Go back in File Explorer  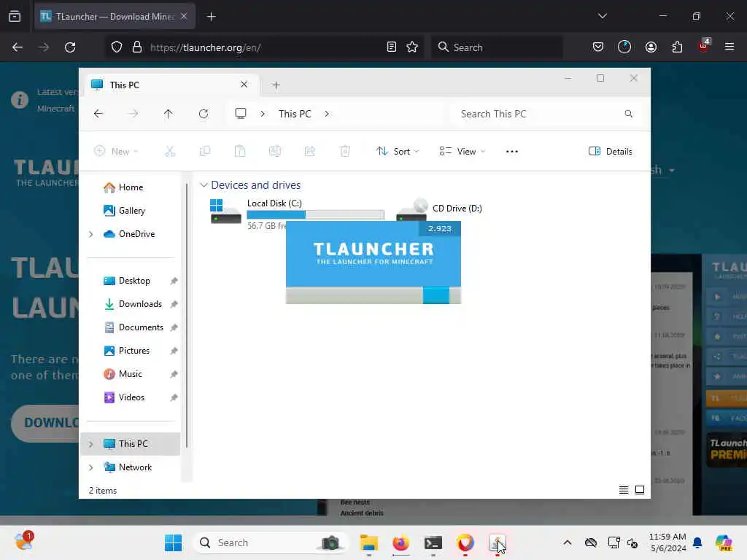(98, 114)
